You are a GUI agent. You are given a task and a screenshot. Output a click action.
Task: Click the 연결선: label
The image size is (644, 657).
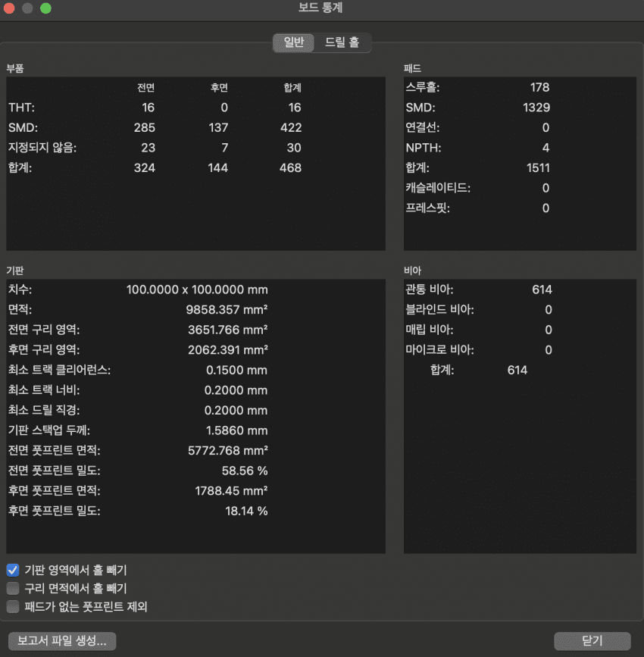pos(422,127)
